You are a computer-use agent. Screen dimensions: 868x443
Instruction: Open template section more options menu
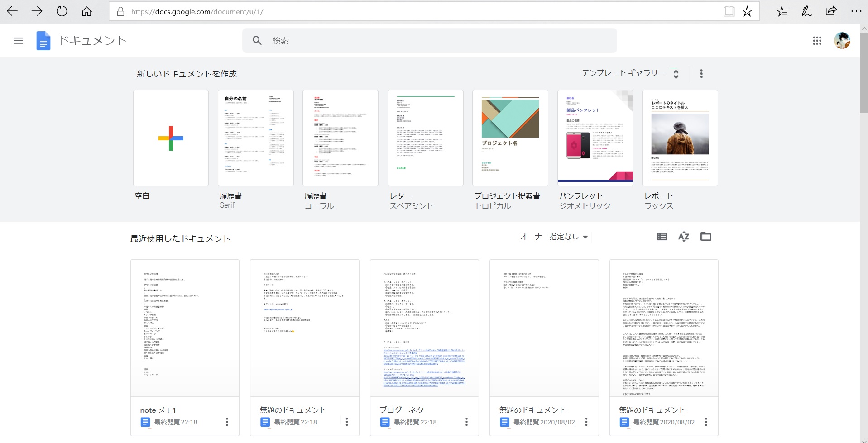(701, 74)
